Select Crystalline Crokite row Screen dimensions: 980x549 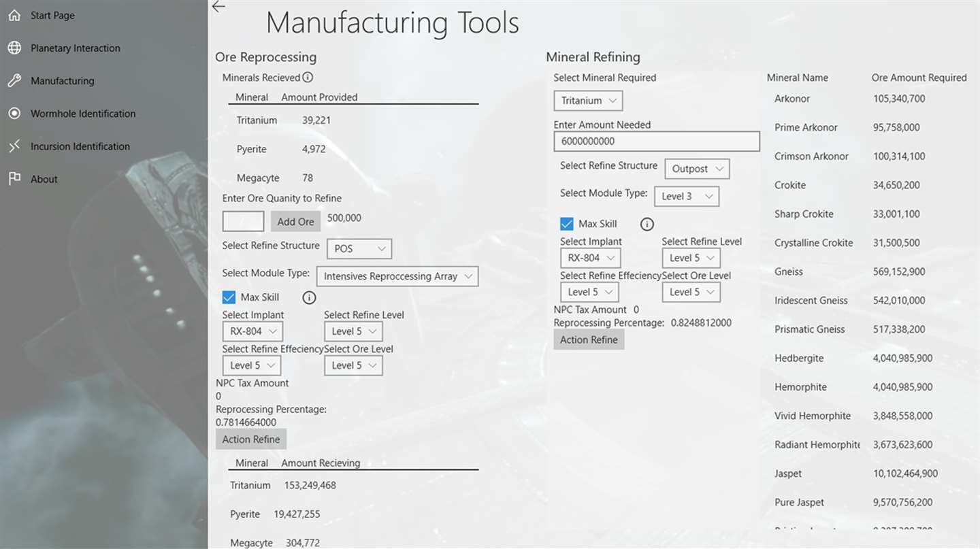tap(871, 242)
